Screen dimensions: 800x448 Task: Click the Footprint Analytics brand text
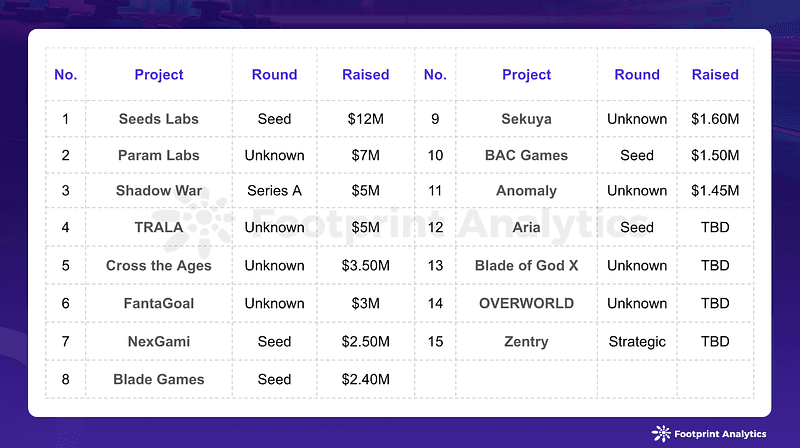click(720, 434)
